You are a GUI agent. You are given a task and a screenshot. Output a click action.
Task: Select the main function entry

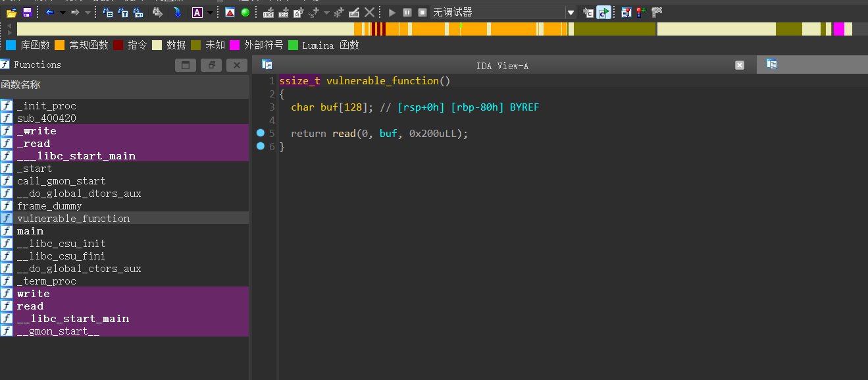click(x=124, y=231)
